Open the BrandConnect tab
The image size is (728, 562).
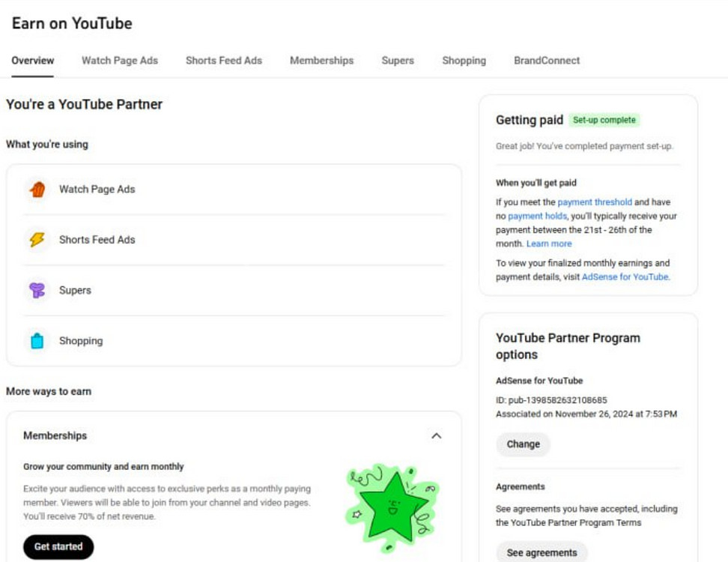[x=547, y=61]
